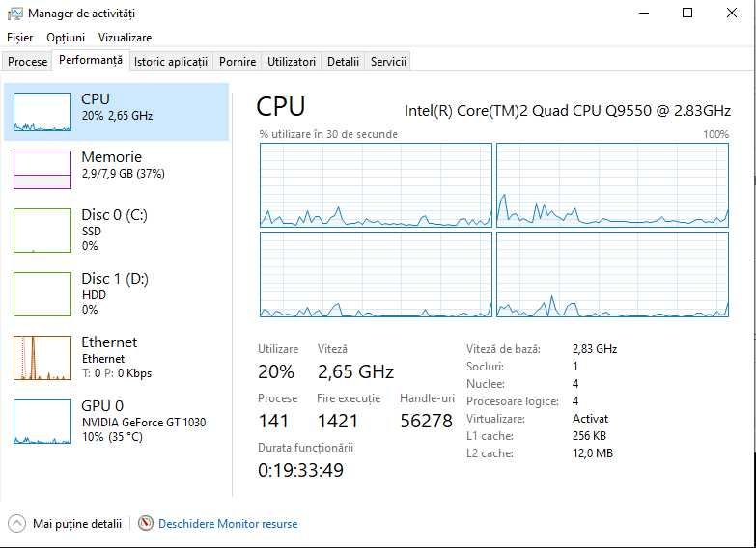The width and height of the screenshot is (756, 548).
Task: Switch to the Istoric aplicații tab
Action: click(170, 62)
